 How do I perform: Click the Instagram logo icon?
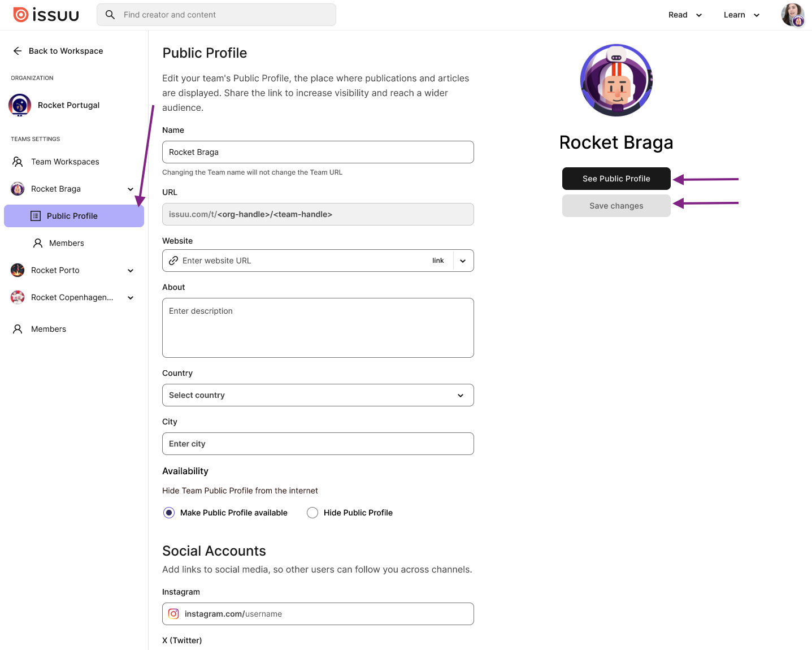[x=173, y=614]
